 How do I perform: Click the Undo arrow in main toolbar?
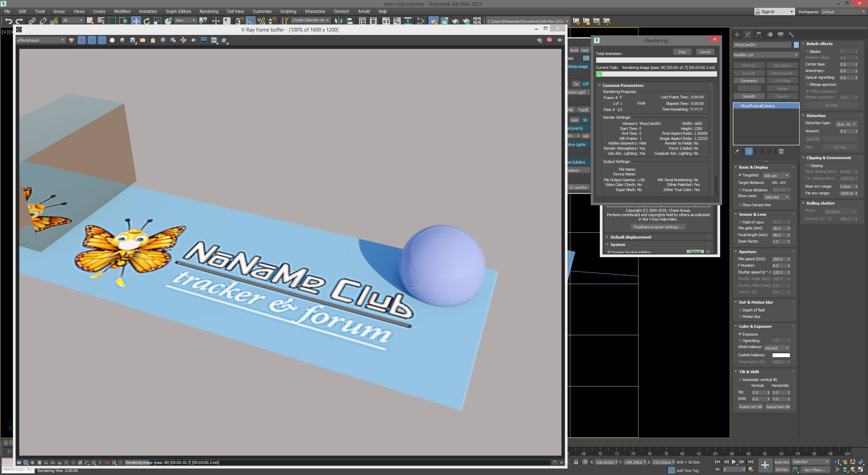click(8, 21)
